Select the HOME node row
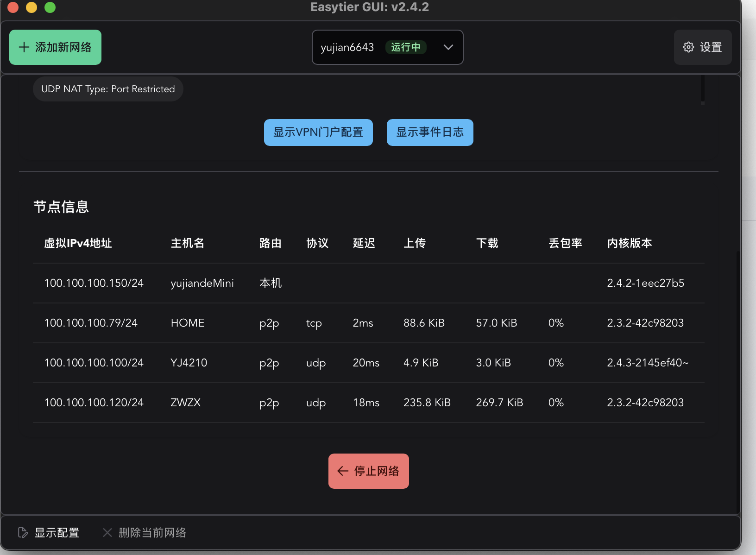This screenshot has height=555, width=756. coord(188,323)
